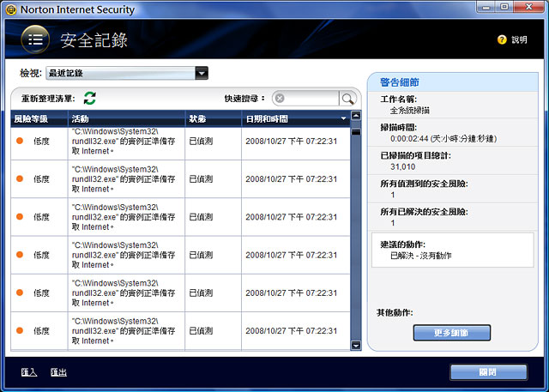Sort by 日期和時間 column arrow
This screenshot has width=549, height=392.
point(343,118)
